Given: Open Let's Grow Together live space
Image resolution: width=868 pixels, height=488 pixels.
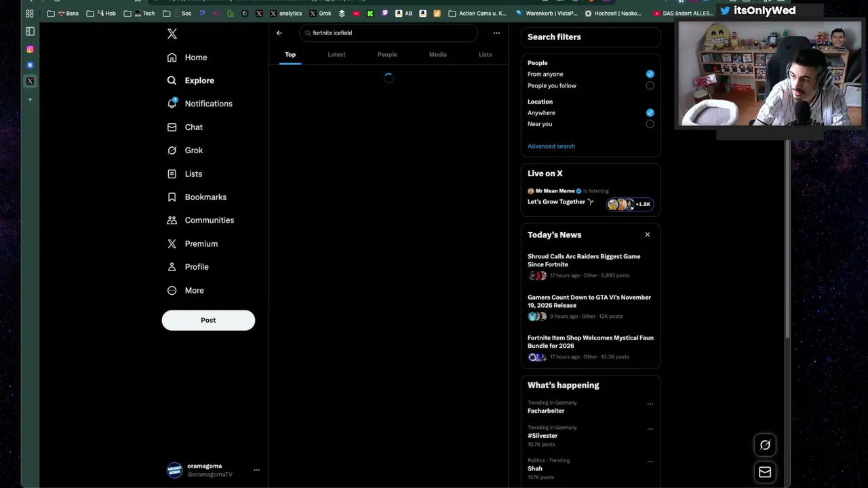Looking at the screenshot, I should pyautogui.click(x=560, y=202).
